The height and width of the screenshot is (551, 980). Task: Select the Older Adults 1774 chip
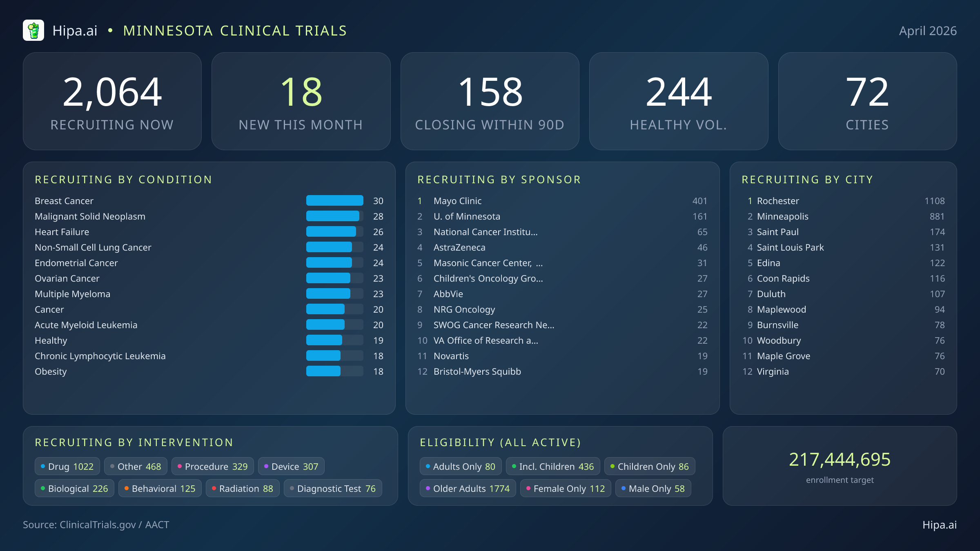tap(468, 489)
